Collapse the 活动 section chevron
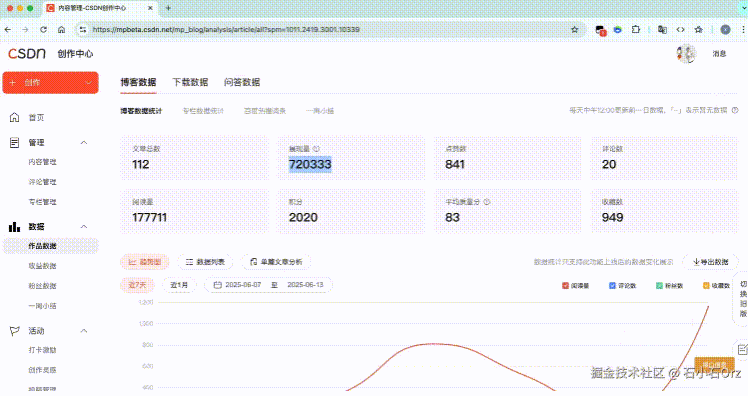Viewport: 748px width, 396px height. (84, 331)
